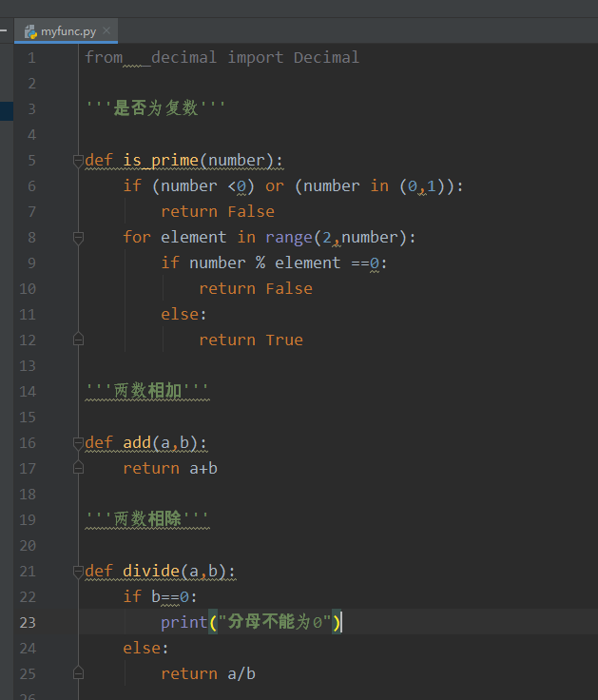Viewport: 598px width, 700px height.
Task: Click line number 5 in gutter
Action: [31, 161]
